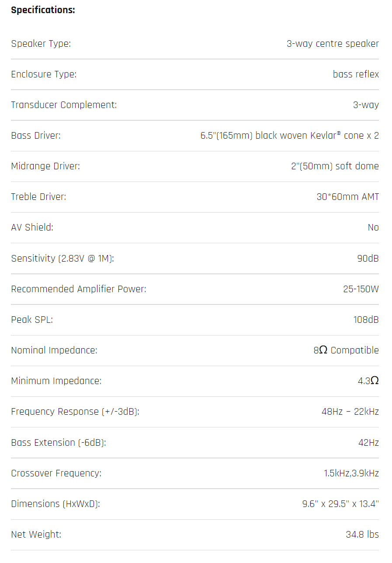Click the Midrange Driver label

[x=45, y=166]
